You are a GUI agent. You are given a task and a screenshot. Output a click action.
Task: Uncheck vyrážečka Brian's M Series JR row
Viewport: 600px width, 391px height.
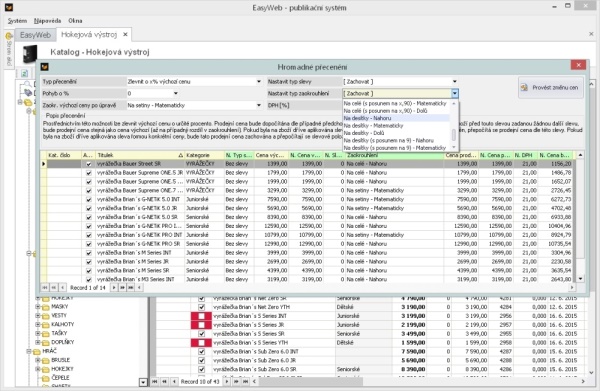click(89, 262)
